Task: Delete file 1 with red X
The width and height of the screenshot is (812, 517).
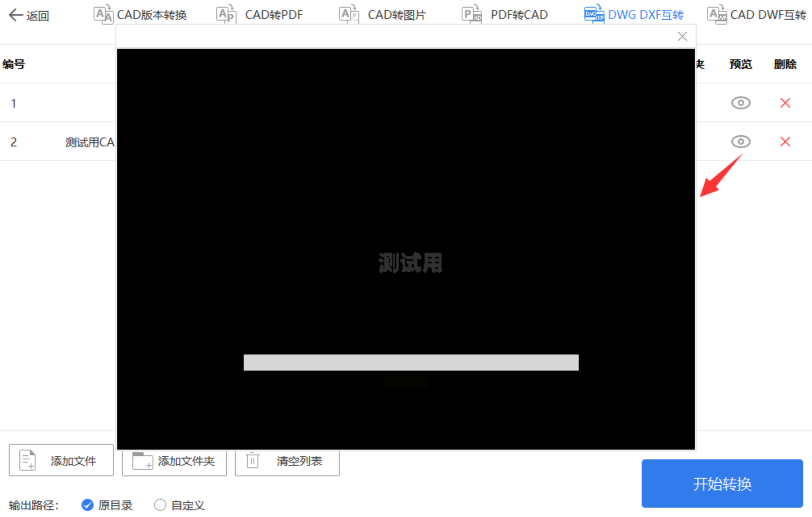Action: [x=785, y=103]
